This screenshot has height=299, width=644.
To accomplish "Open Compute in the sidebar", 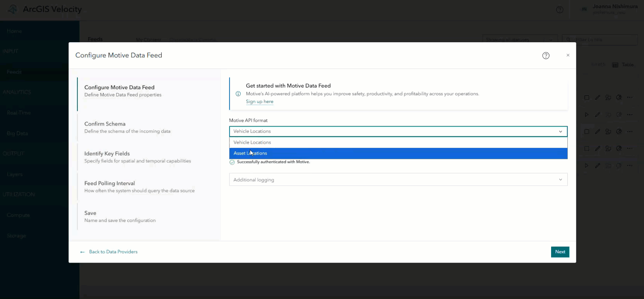I will tap(18, 215).
